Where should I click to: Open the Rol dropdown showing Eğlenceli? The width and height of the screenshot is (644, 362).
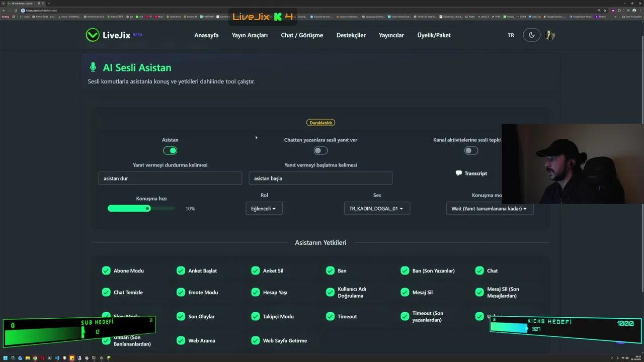click(264, 208)
